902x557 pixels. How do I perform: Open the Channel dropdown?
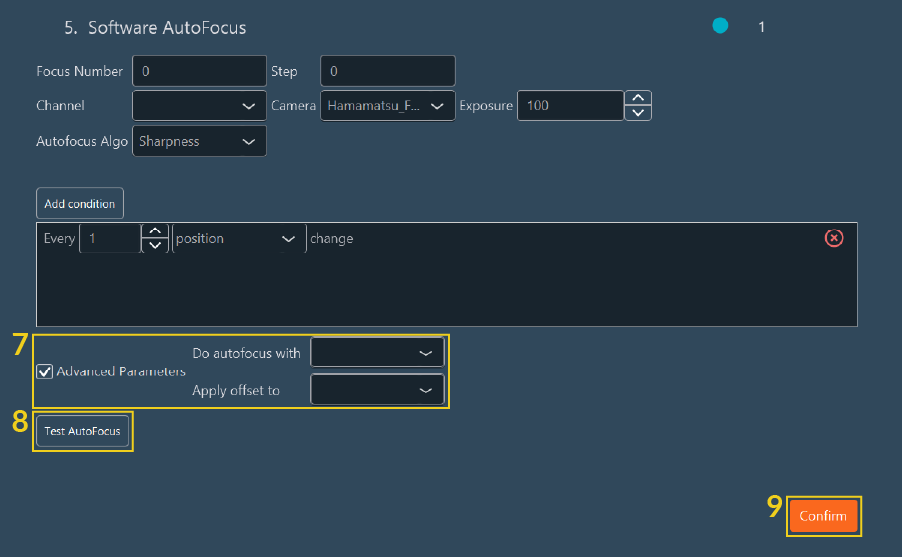tap(199, 106)
